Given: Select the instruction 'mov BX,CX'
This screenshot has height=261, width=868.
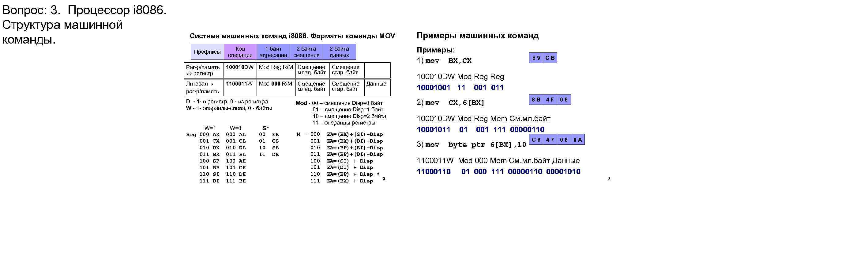Looking at the screenshot, I should point(448,61).
